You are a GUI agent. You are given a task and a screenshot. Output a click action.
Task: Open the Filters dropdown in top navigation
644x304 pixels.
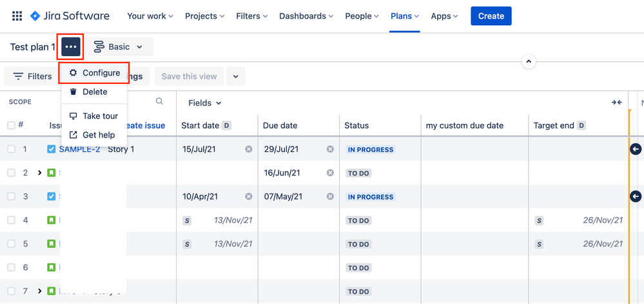(252, 16)
